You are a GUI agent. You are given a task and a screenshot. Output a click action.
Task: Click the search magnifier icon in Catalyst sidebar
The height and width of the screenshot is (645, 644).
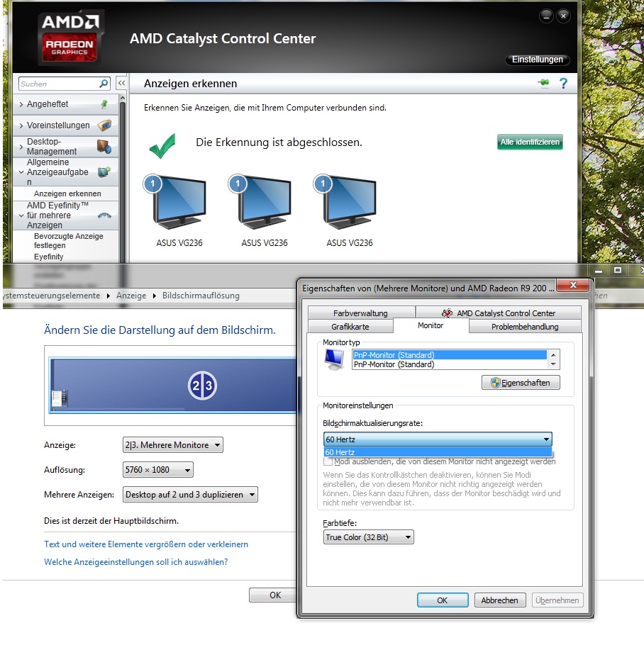104,84
